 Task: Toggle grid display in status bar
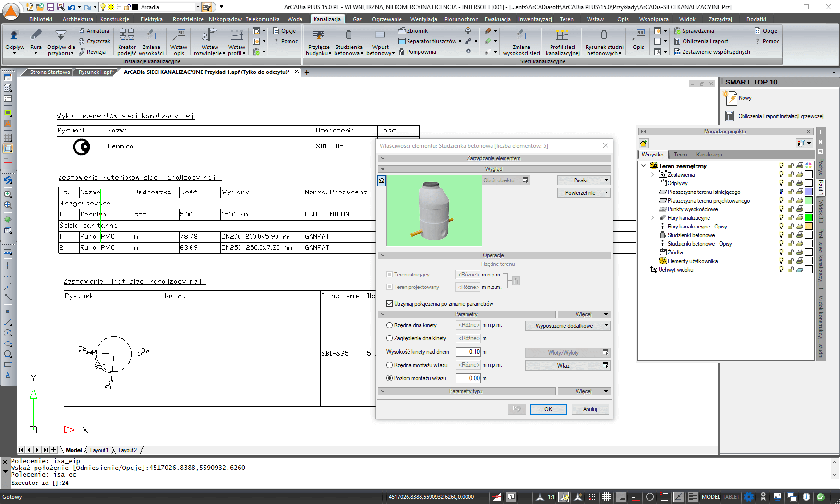point(606,497)
